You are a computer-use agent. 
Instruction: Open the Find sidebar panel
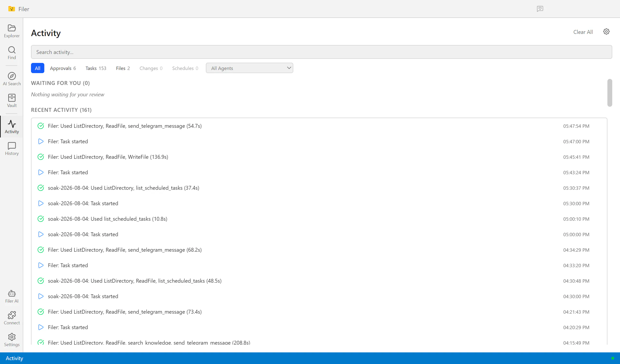(12, 53)
